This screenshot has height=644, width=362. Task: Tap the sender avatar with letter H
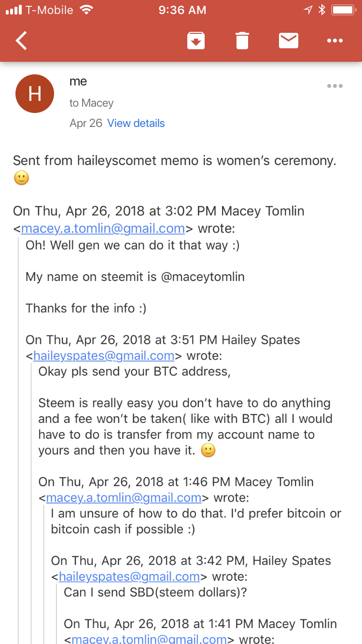point(35,94)
